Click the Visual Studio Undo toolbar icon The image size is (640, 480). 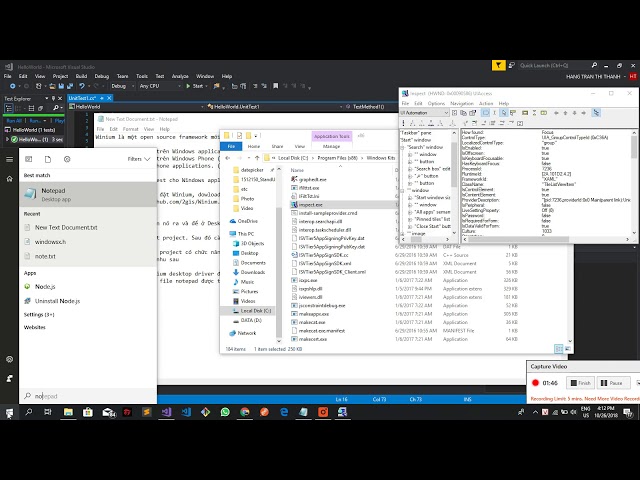click(82, 86)
